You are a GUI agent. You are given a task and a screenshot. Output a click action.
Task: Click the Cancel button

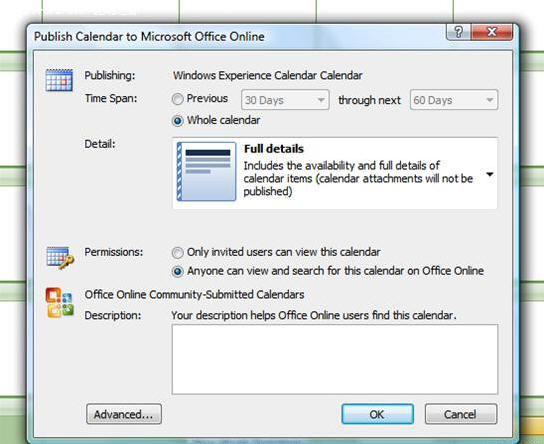tap(461, 414)
